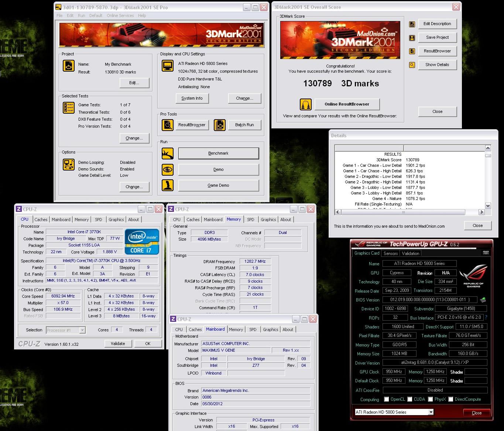504x431 pixels.
Task: Click the 3DMark2001 title bar app icon
Action: tap(58, 7)
